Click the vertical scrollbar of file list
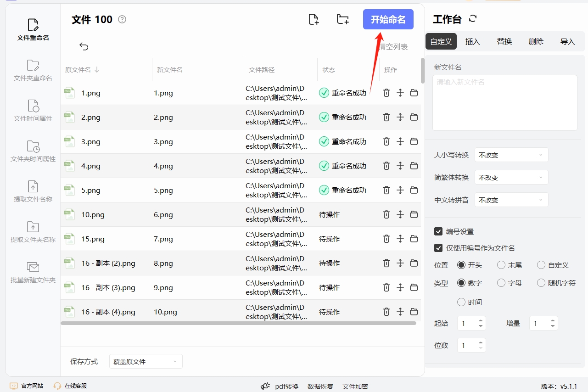This screenshot has width=588, height=392. coord(423,70)
